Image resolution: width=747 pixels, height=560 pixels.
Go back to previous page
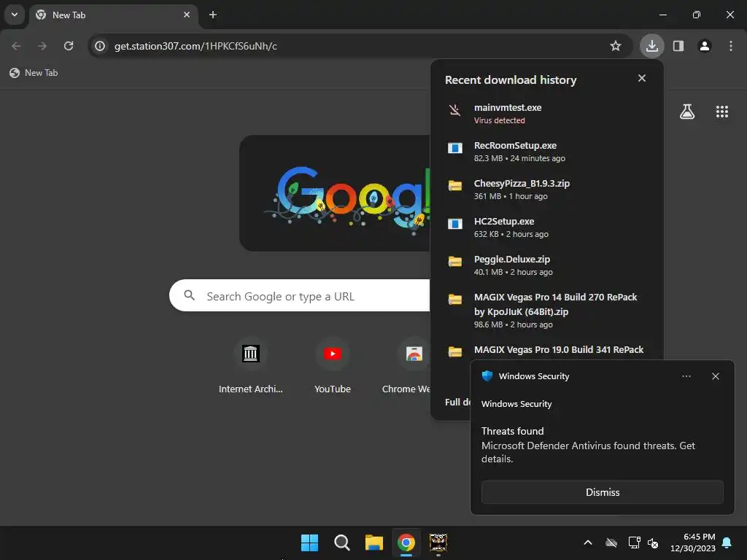pos(16,46)
